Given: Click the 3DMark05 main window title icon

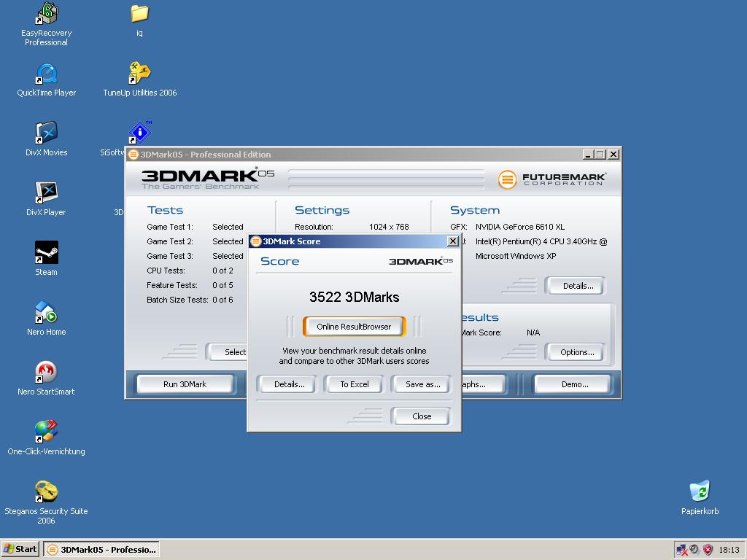Looking at the screenshot, I should tap(133, 155).
